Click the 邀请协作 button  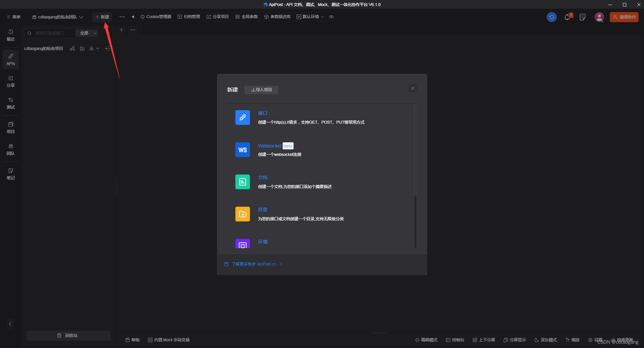click(x=624, y=17)
